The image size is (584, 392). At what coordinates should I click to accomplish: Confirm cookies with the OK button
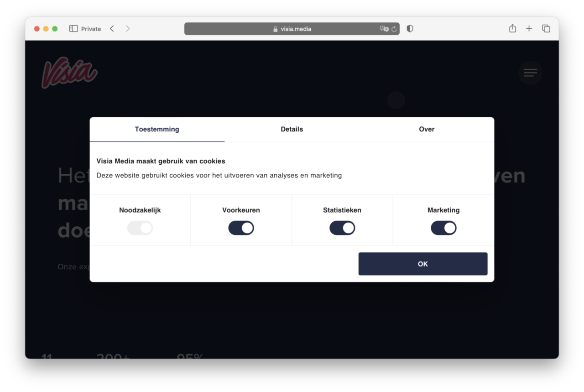click(423, 264)
